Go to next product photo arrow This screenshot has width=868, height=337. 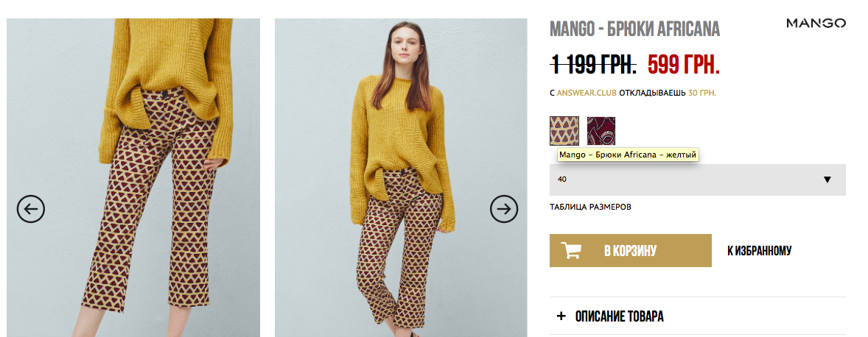pyautogui.click(x=504, y=209)
